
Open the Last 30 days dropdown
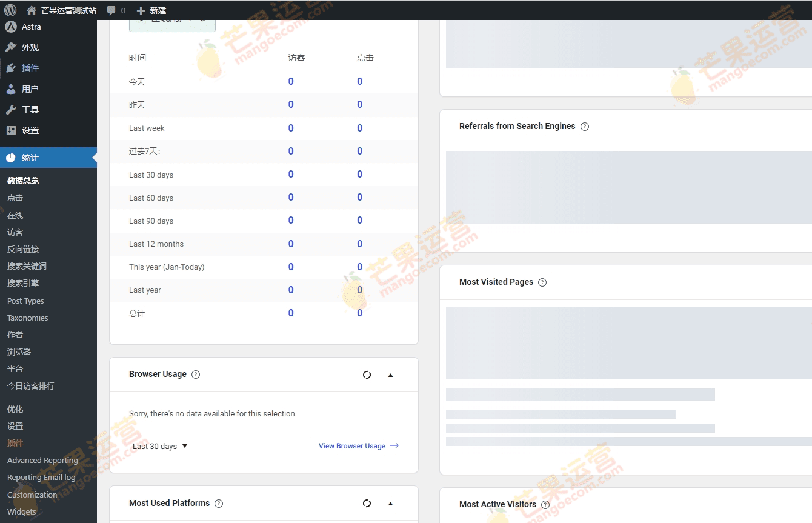[x=160, y=446]
